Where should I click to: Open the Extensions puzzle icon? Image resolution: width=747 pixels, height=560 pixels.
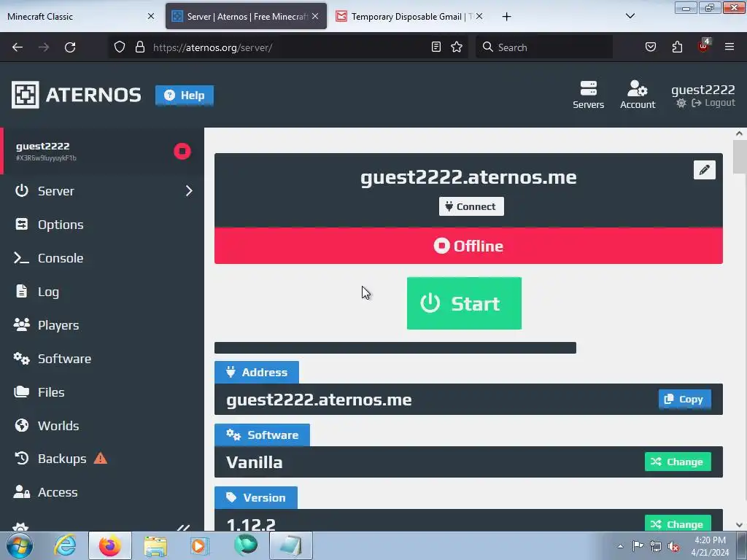677,47
